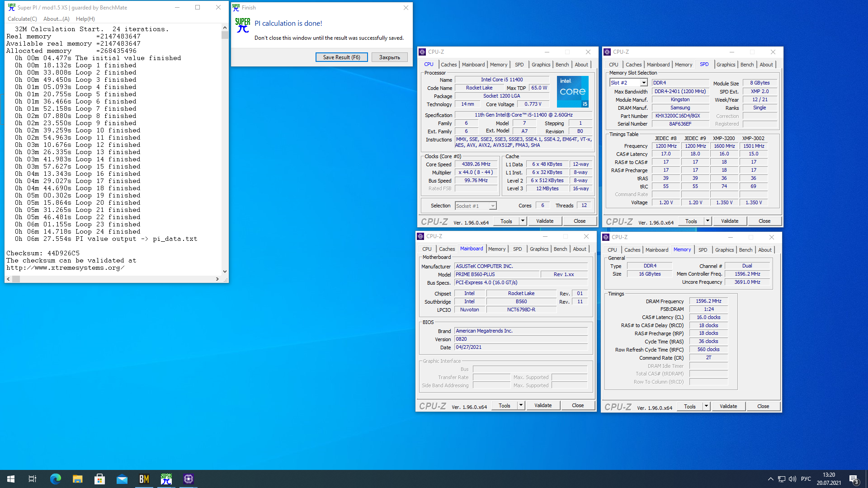
Task: Click the Checksum line 44D926C5 in Super PI
Action: pyautogui.click(x=43, y=253)
